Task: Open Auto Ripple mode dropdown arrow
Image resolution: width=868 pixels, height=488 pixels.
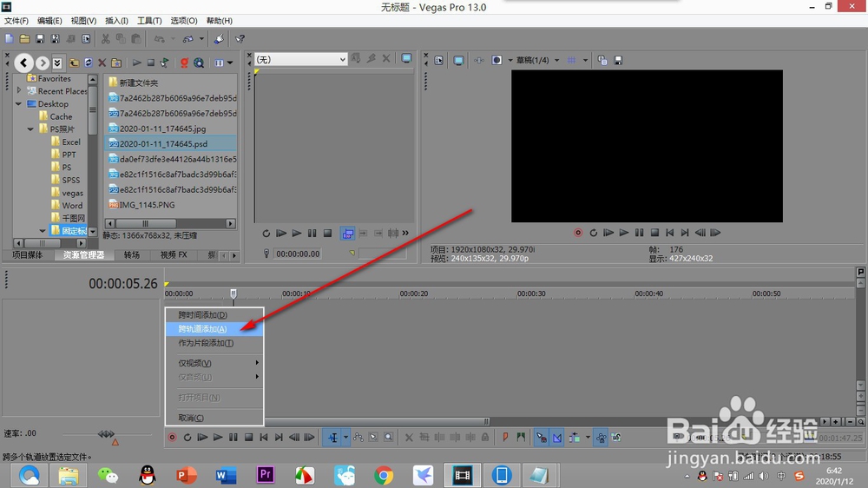Action: [588, 437]
